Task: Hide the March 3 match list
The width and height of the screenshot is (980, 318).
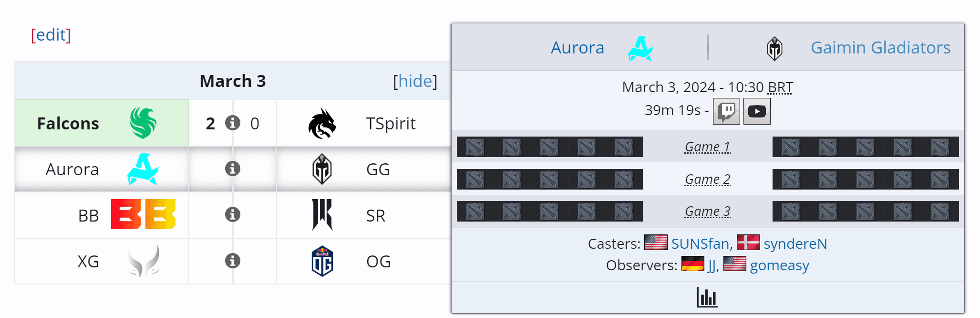Action: 415,81
